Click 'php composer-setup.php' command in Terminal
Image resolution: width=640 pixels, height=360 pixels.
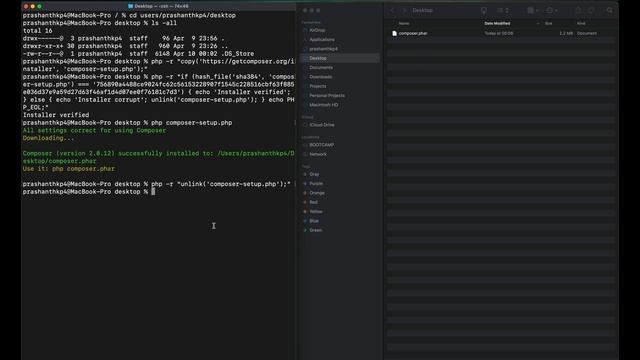click(191, 123)
